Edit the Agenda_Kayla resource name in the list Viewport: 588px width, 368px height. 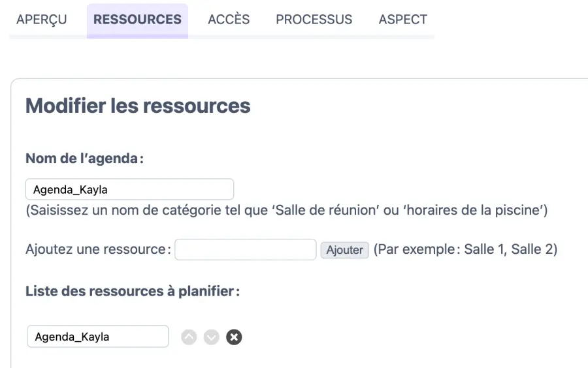[98, 337]
